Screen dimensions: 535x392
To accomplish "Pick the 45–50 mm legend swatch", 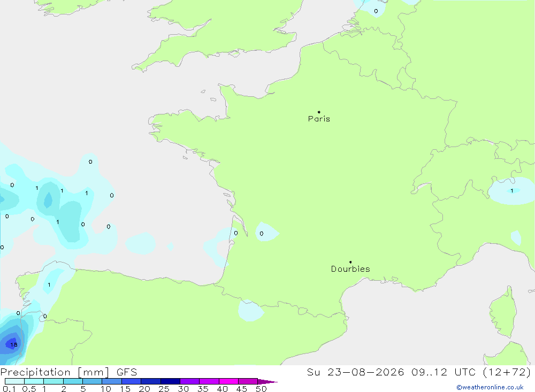I will point(248,381).
